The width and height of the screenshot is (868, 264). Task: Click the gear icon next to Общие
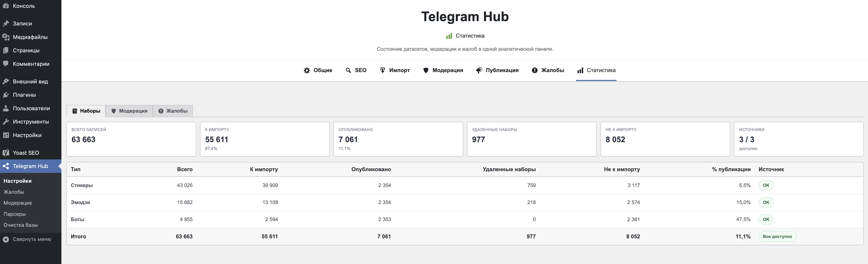click(x=307, y=71)
